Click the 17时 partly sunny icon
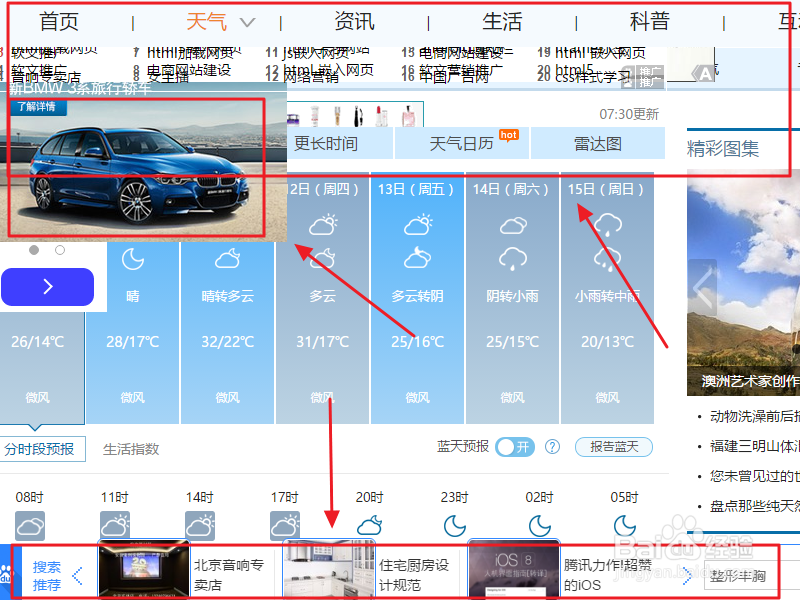Screen dimensions: 800x600 point(285,526)
